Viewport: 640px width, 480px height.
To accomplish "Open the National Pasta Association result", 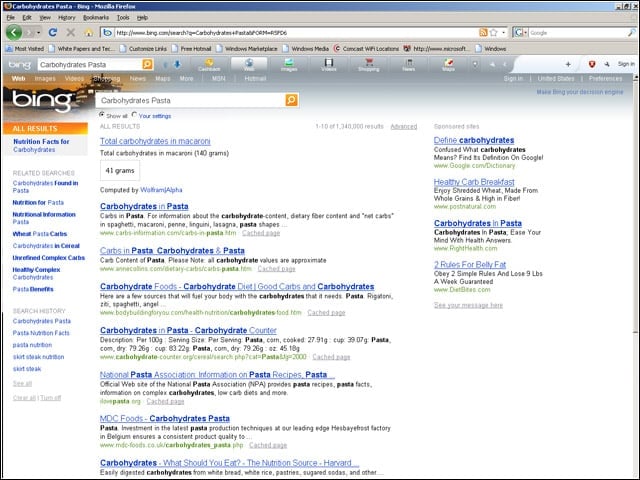I will [217, 374].
